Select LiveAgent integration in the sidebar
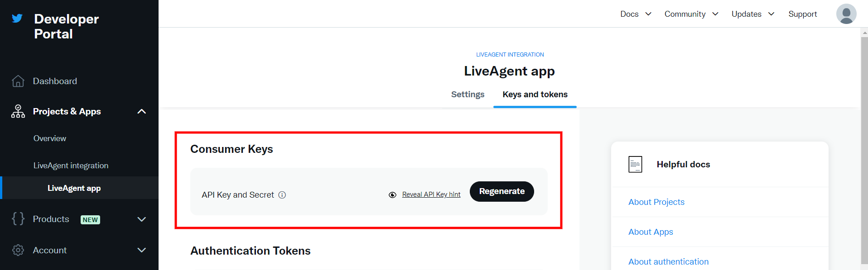This screenshot has height=270, width=868. click(71, 165)
